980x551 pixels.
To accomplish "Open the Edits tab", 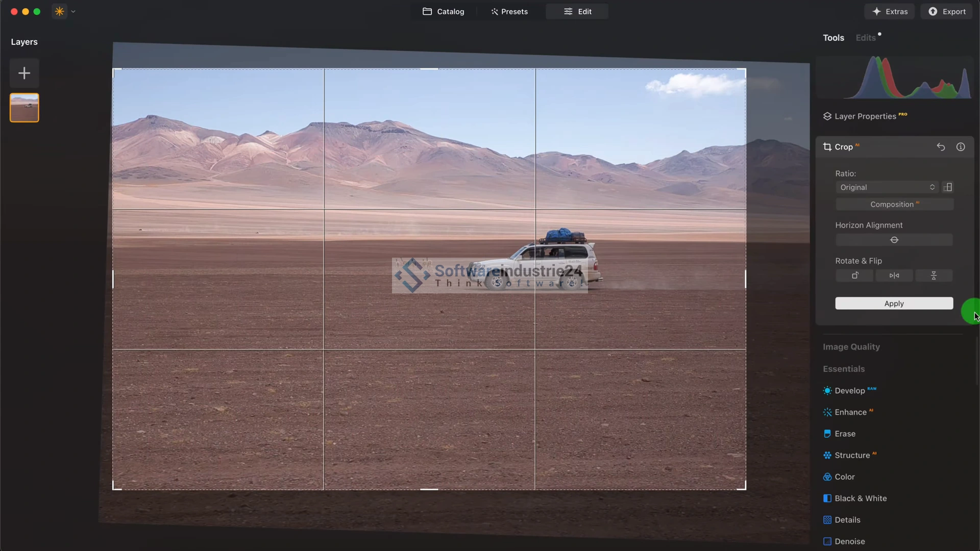I will coord(866,38).
